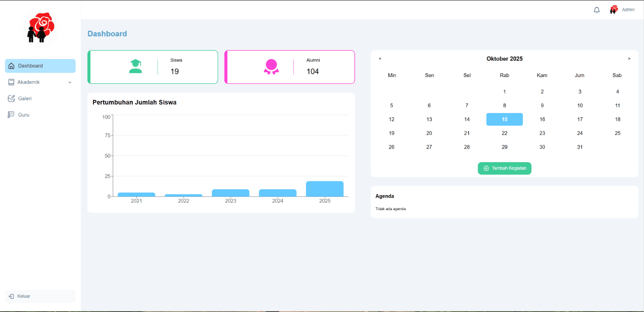This screenshot has width=644, height=312.
Task: Select date 5 in the calendar
Action: 392,105
